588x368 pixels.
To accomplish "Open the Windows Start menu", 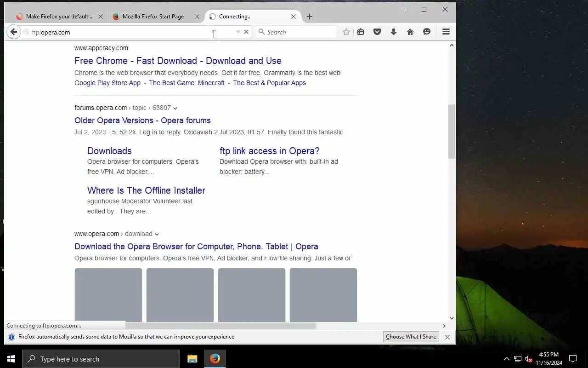I will click(x=11, y=359).
